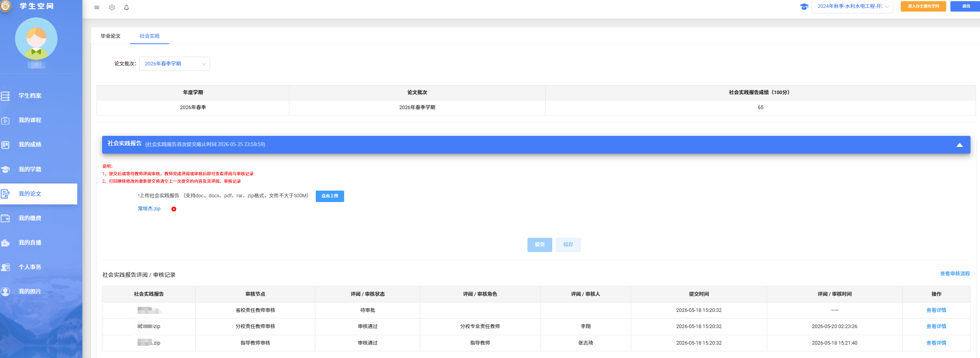Open the 查看审核流程 link

point(955,274)
